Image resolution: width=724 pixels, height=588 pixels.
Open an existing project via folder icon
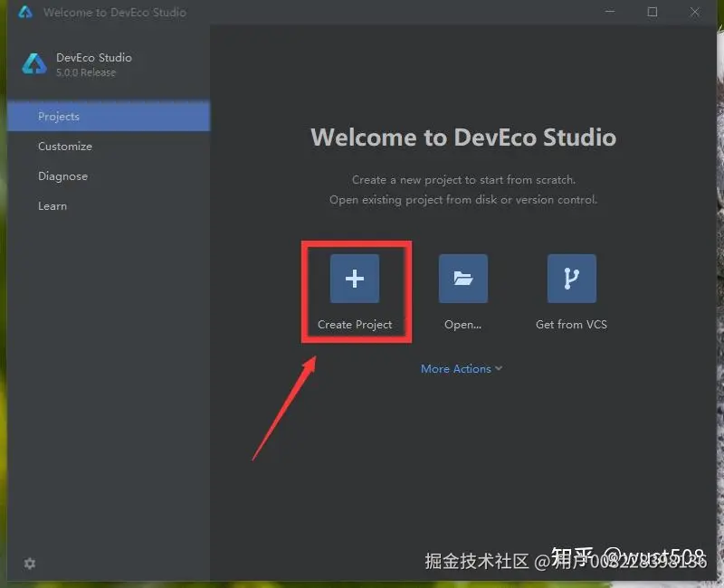(463, 279)
